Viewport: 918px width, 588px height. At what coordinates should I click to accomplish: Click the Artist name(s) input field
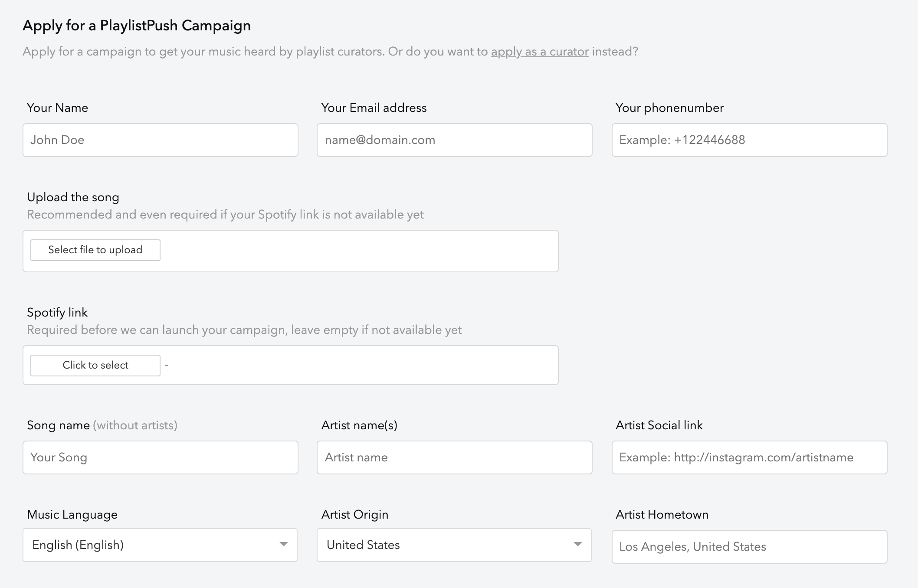(x=455, y=457)
